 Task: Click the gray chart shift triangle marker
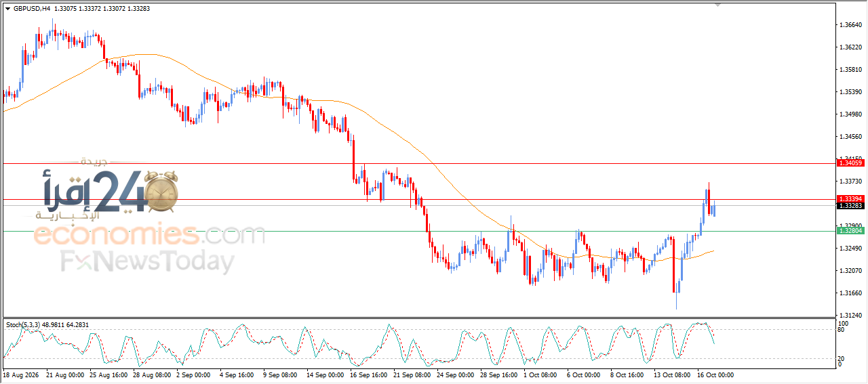coord(718,5)
